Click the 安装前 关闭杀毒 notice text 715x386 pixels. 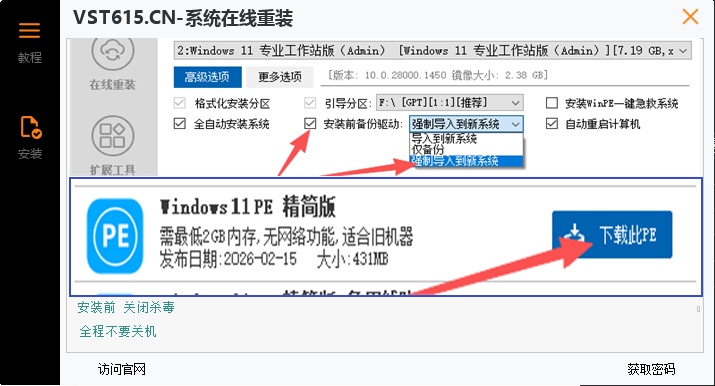coord(126,308)
